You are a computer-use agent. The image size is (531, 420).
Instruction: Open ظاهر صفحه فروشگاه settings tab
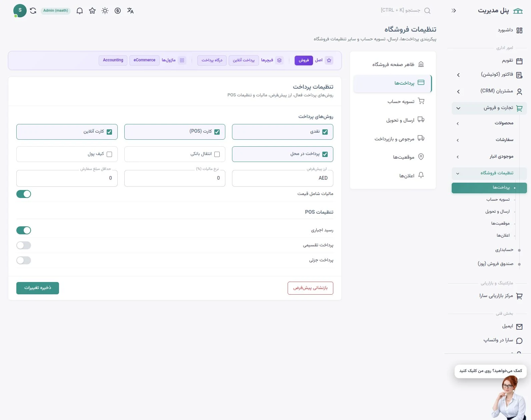[393, 64]
